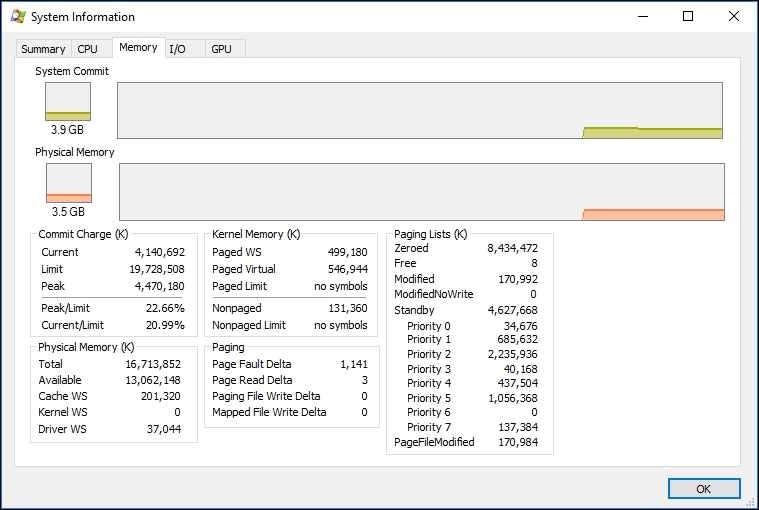759x510 pixels.
Task: Click the Paged Limit label
Action: (x=239, y=286)
